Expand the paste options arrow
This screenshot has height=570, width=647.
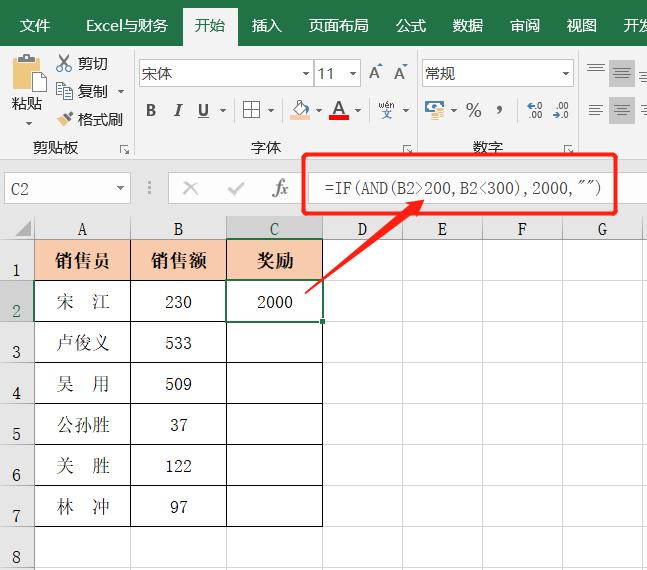click(x=28, y=123)
